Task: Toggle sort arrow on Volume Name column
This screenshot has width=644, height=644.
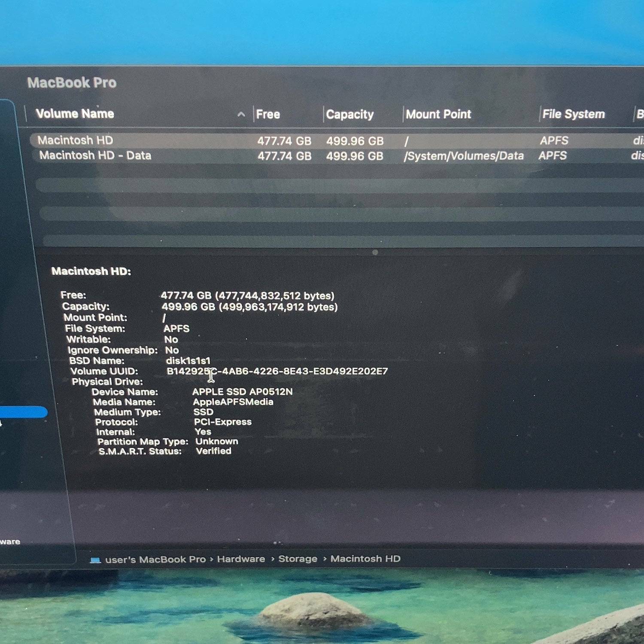Action: click(x=241, y=114)
